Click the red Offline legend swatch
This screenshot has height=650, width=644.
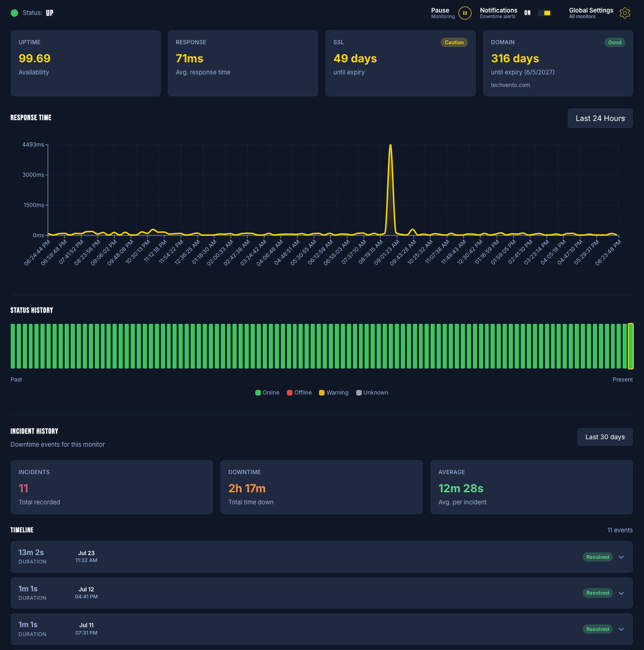tap(290, 393)
